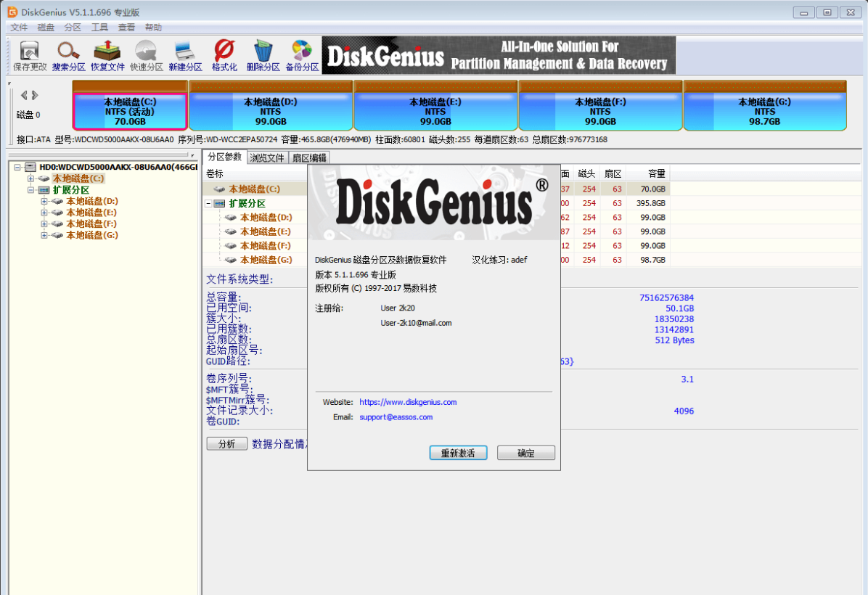The image size is (868, 595).
Task: Open the 备份分区 backup partition tool
Action: [302, 55]
